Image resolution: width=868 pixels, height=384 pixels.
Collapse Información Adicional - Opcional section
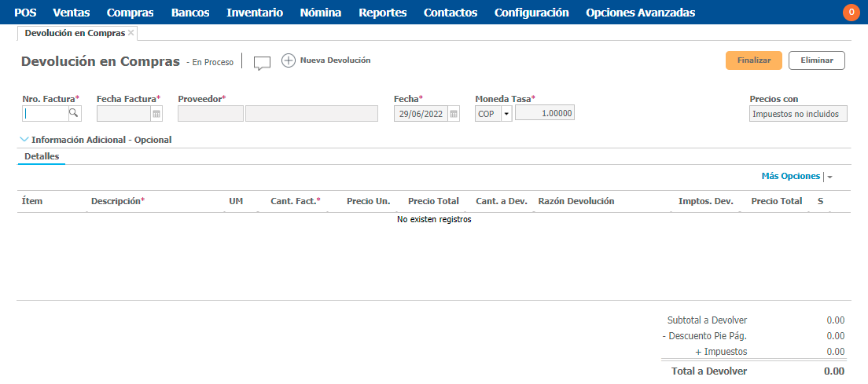[x=24, y=140]
